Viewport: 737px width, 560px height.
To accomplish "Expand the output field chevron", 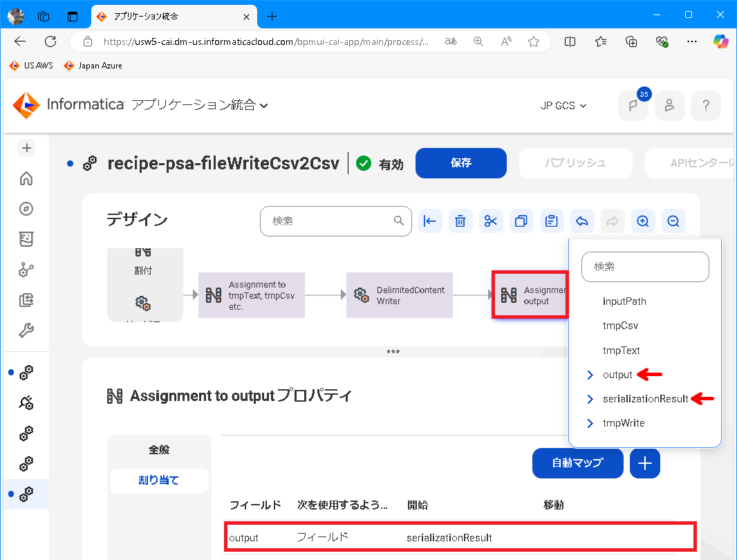I will [x=590, y=375].
